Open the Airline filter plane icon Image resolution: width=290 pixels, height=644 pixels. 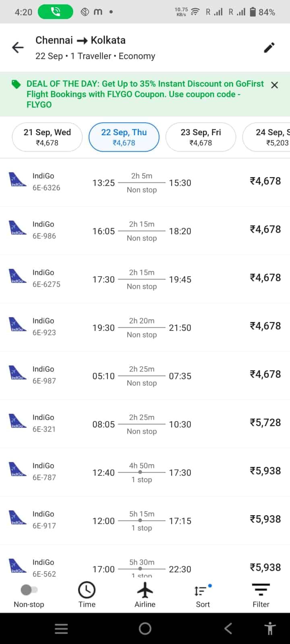pos(145,590)
